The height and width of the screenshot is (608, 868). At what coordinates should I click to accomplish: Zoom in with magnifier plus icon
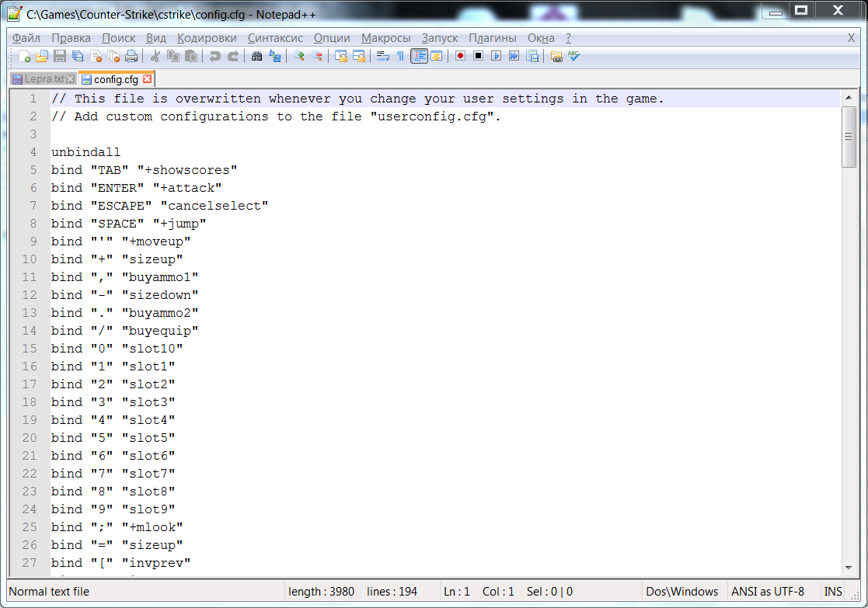[x=299, y=57]
